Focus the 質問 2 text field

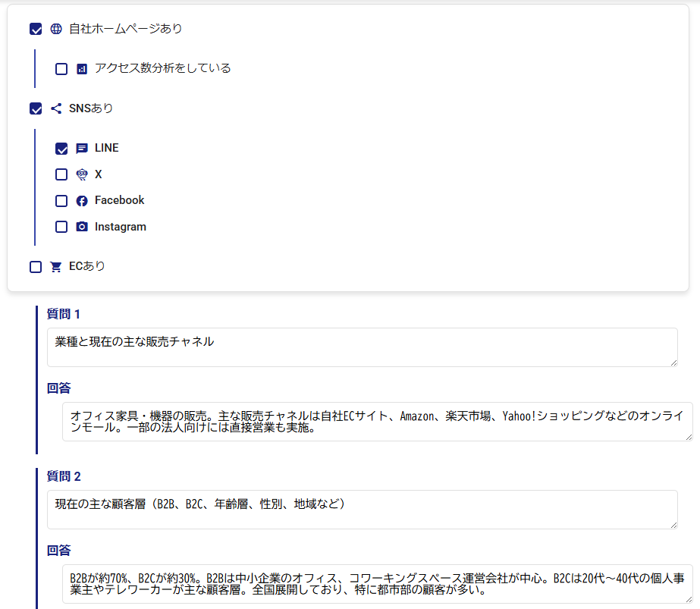tap(361, 510)
